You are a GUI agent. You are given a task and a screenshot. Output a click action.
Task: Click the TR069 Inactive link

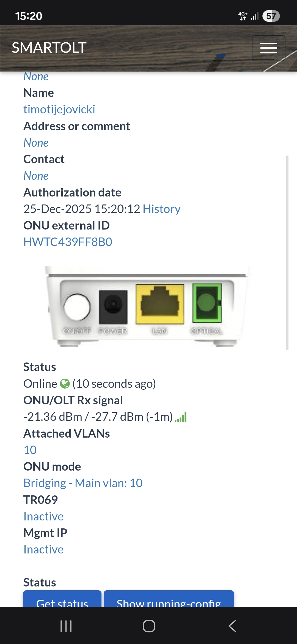pyautogui.click(x=43, y=517)
